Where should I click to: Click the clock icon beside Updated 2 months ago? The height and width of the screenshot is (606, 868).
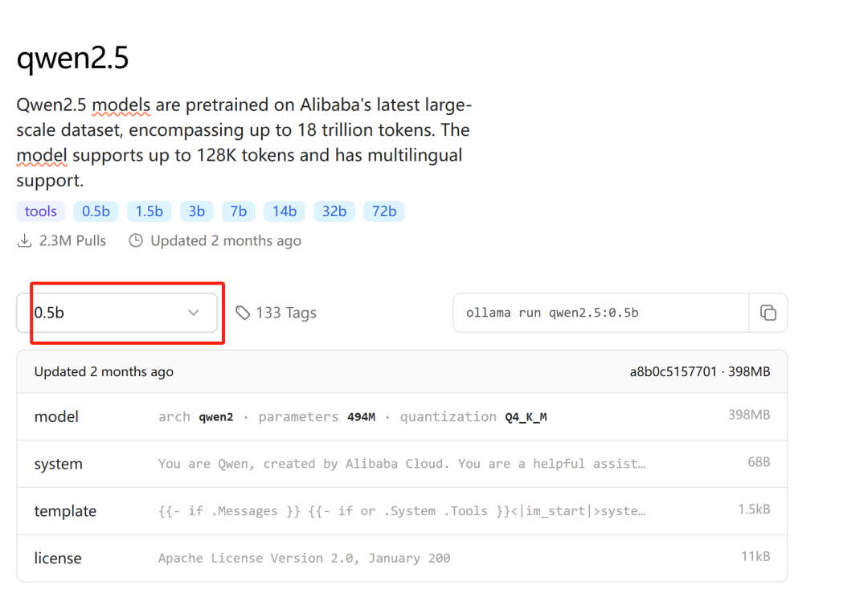[x=136, y=241]
